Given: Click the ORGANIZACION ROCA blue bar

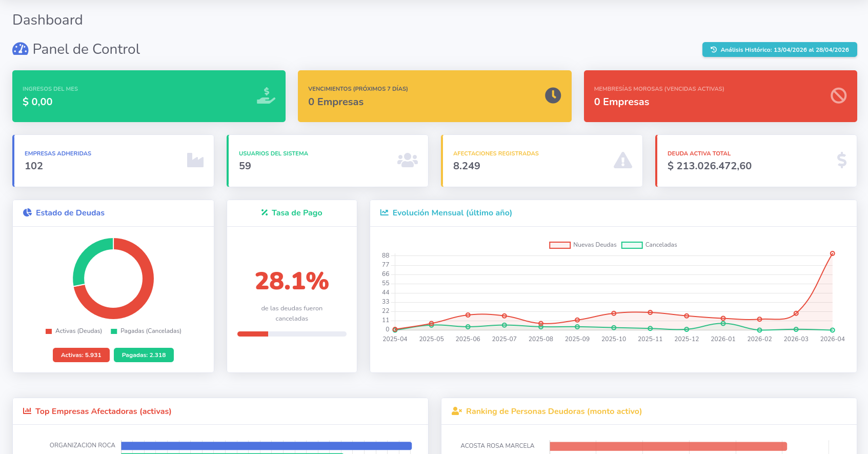Looking at the screenshot, I should tap(266, 446).
